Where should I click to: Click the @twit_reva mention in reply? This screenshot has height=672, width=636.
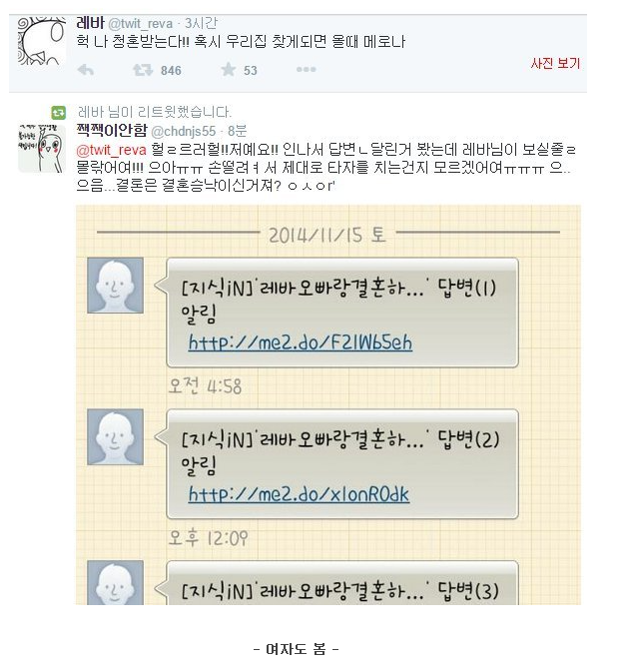click(x=112, y=150)
